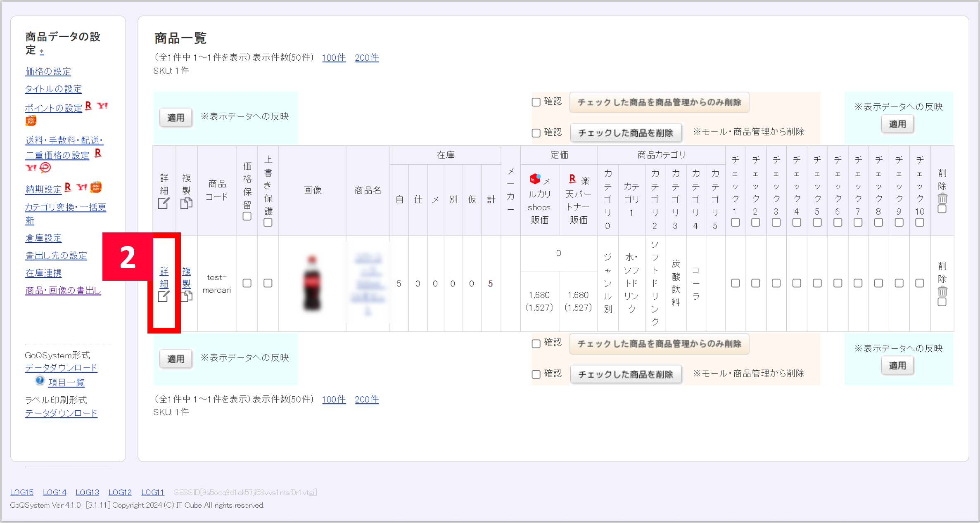Click the bottom-left 適用 button

[176, 359]
